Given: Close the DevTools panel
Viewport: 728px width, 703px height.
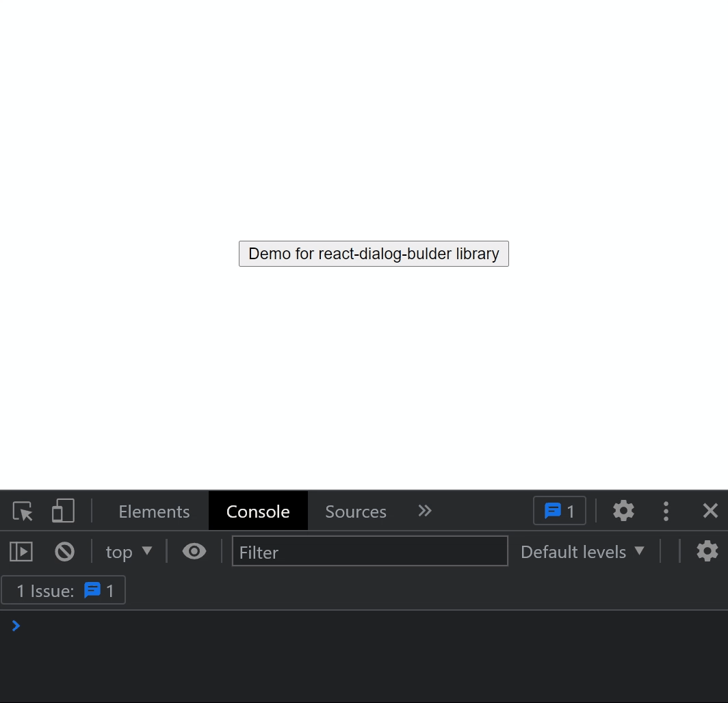Looking at the screenshot, I should coord(710,511).
